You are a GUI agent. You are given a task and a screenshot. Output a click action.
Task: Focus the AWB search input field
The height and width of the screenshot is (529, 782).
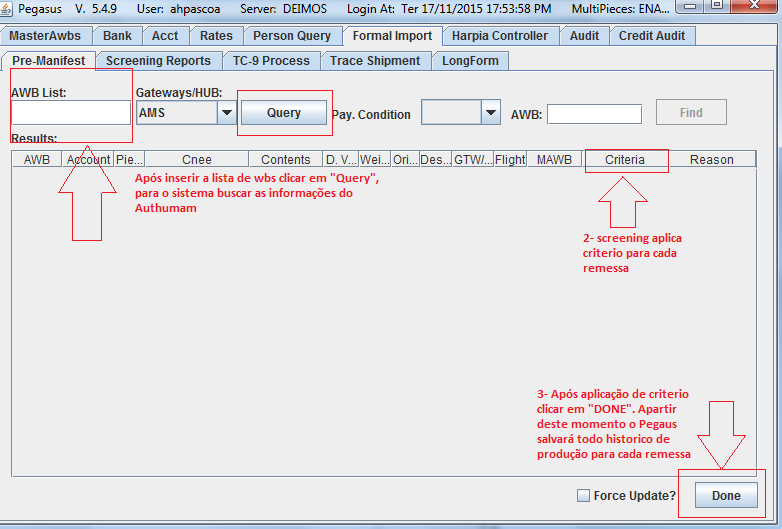(x=594, y=114)
